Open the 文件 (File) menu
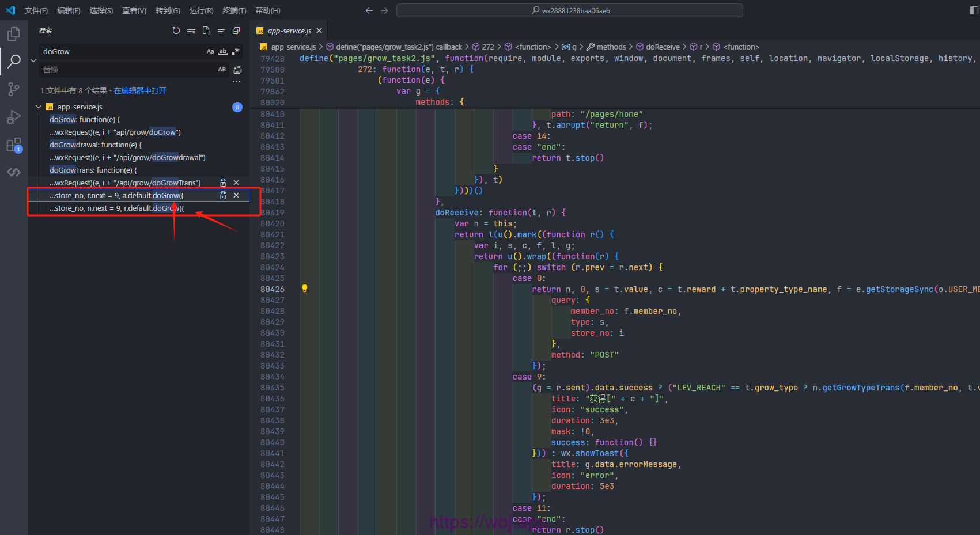 [36, 10]
